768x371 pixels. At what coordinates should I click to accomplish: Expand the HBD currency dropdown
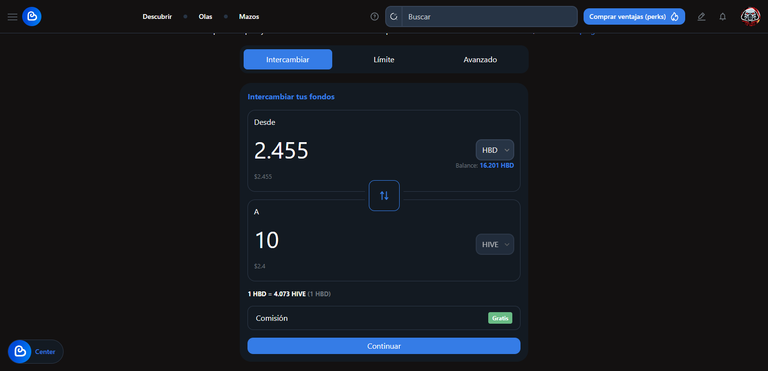pos(495,150)
